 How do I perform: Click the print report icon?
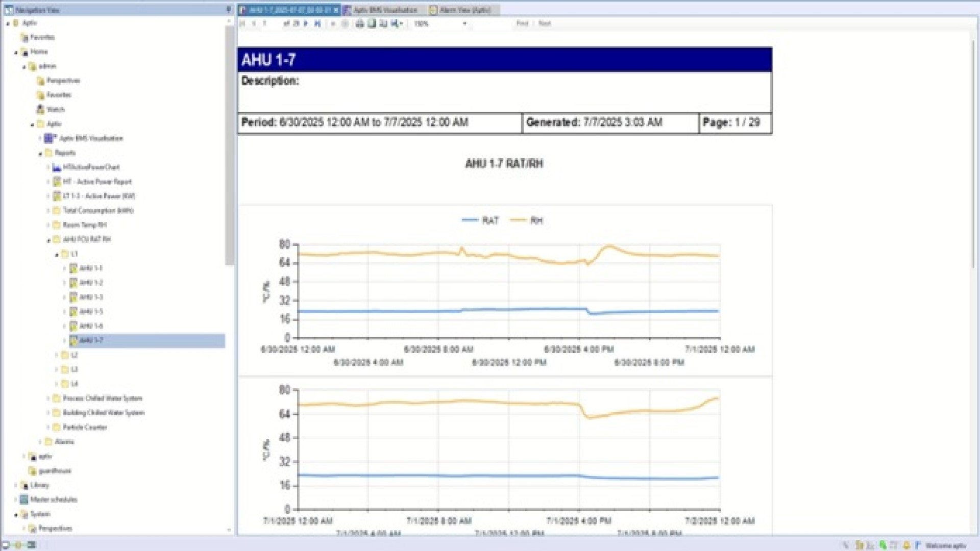[360, 23]
